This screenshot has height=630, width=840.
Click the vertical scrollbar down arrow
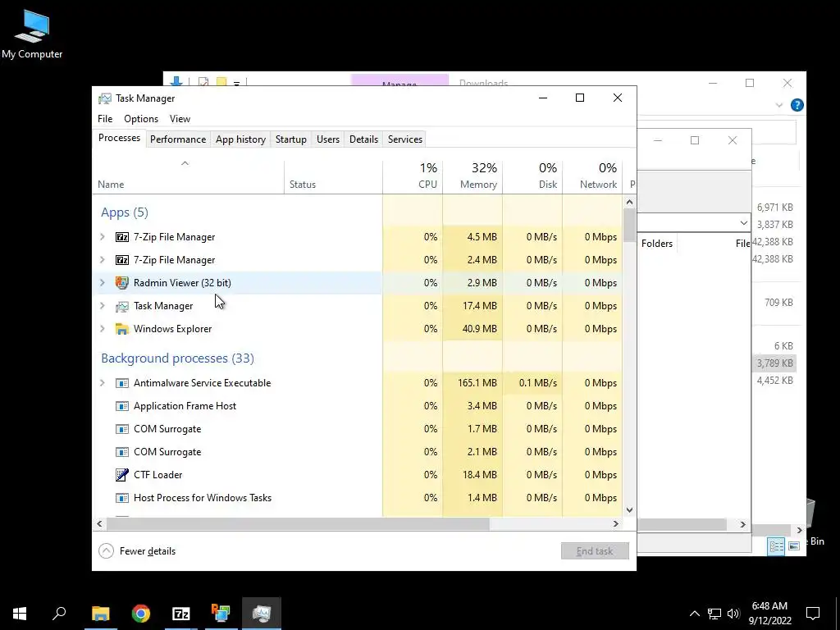(x=629, y=510)
